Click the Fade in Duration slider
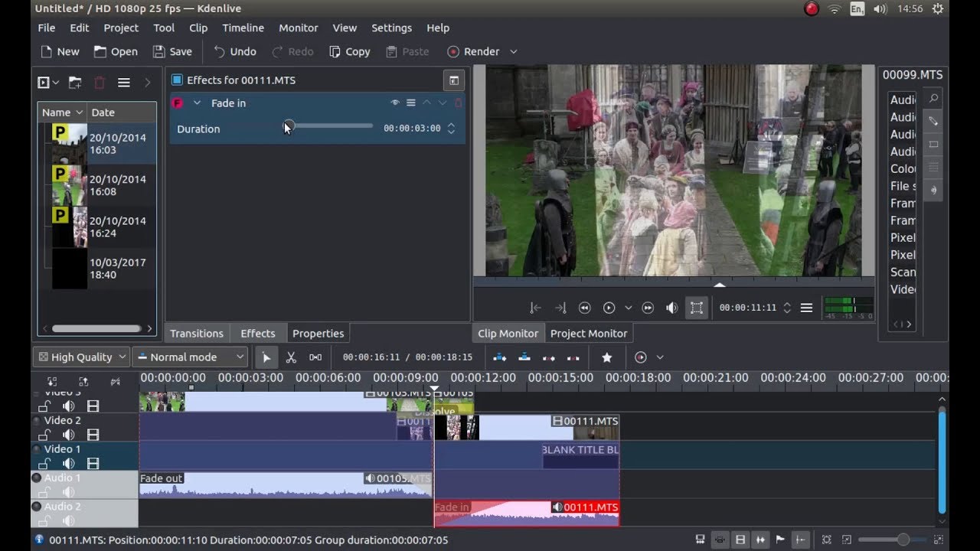Screen dimensions: 980x551 pos(330,126)
